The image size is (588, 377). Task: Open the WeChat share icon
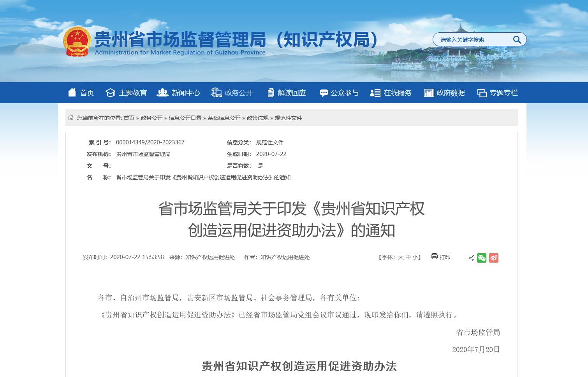pyautogui.click(x=482, y=258)
